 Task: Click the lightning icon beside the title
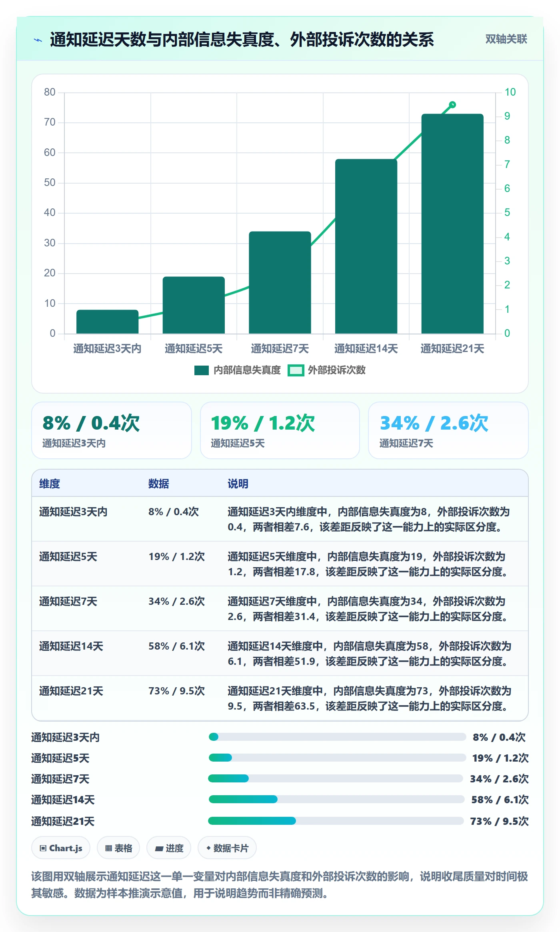38,40
